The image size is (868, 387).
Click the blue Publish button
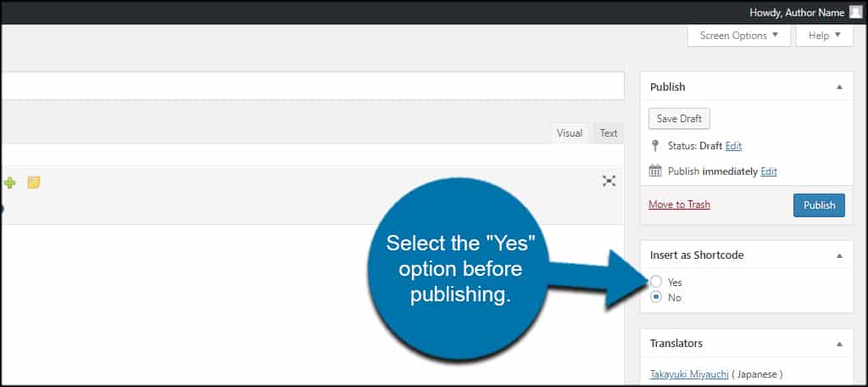pyautogui.click(x=819, y=205)
